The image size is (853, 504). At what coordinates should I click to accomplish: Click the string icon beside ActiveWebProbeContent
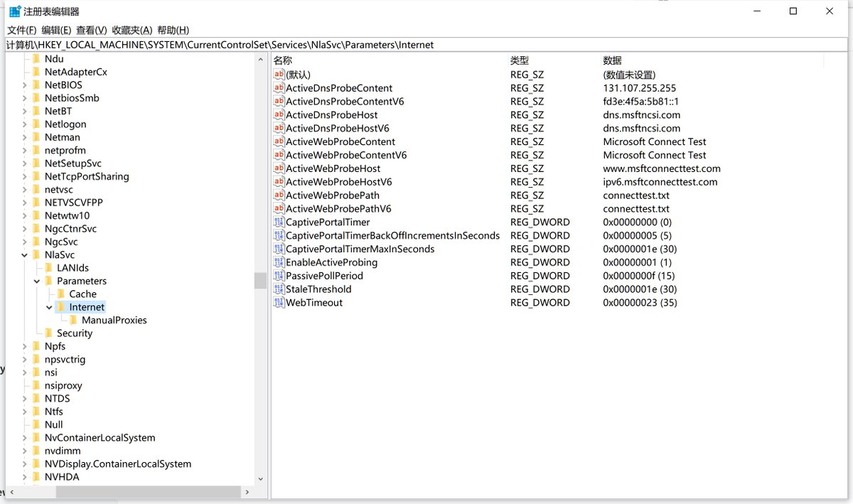tap(279, 141)
